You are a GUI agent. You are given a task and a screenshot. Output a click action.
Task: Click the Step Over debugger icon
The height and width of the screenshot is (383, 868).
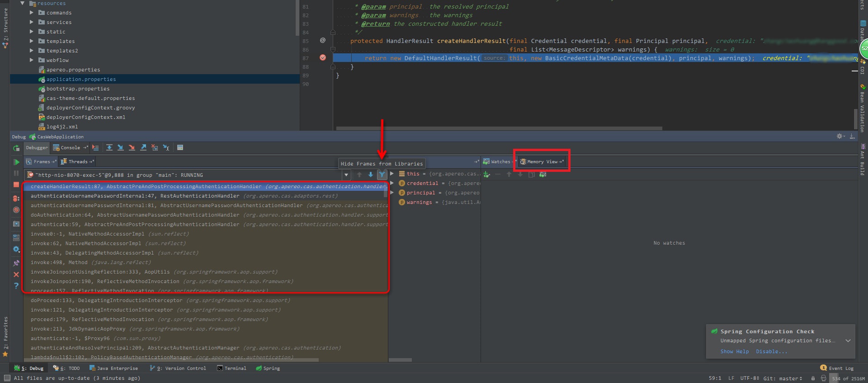tap(109, 148)
